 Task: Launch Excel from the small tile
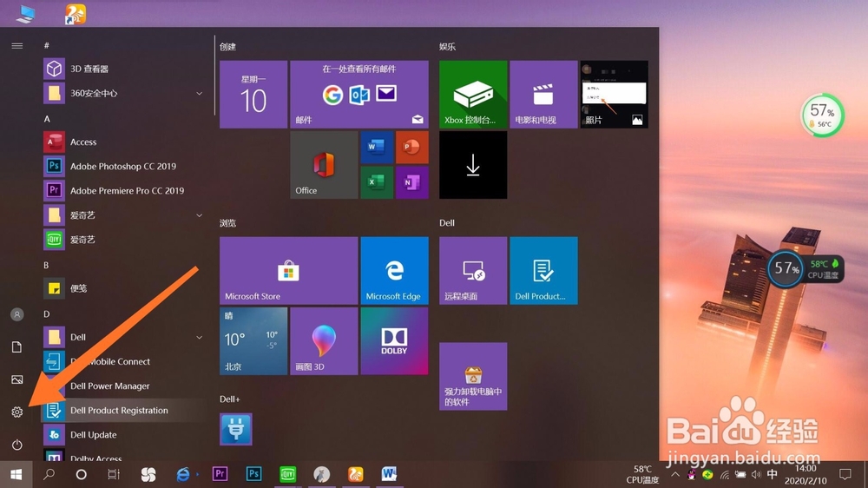pos(377,182)
